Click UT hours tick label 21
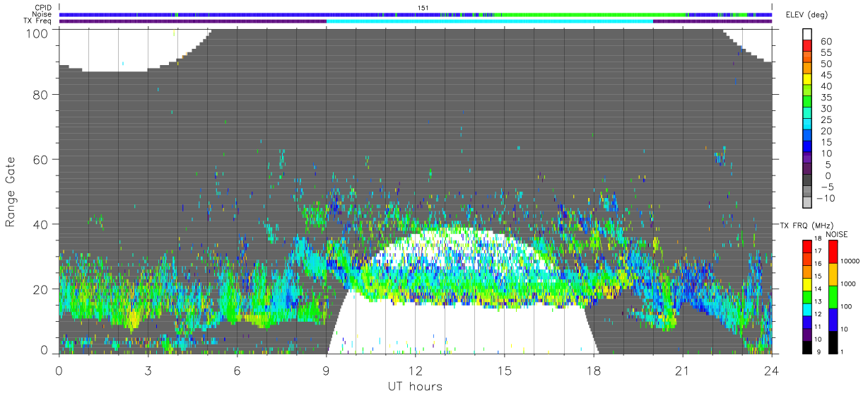The image size is (868, 401). [682, 370]
